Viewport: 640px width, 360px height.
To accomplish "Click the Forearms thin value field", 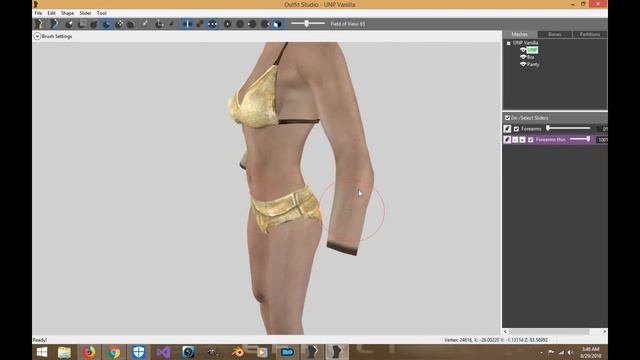I will point(602,140).
